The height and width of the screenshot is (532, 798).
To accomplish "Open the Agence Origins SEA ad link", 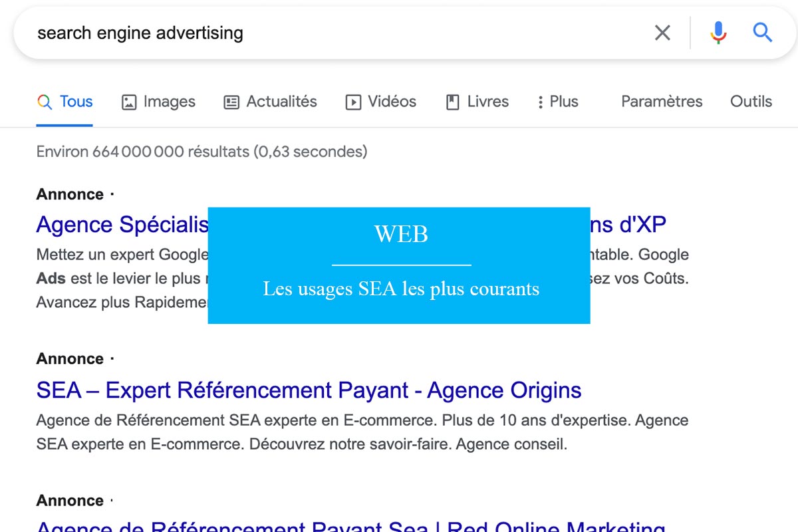I will pyautogui.click(x=309, y=390).
